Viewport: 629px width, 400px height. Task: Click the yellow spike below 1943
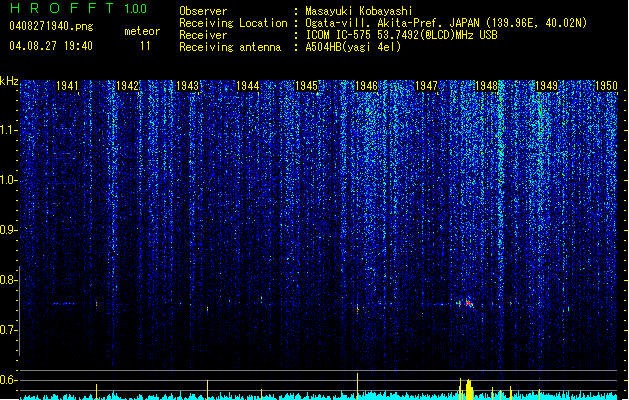coord(207,390)
